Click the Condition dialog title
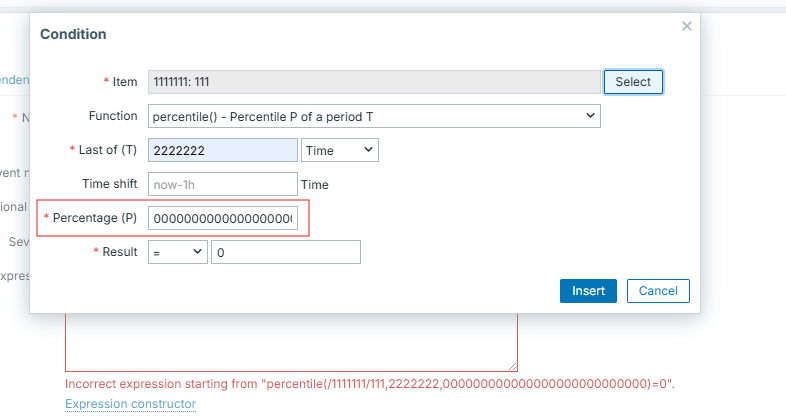 [x=73, y=34]
